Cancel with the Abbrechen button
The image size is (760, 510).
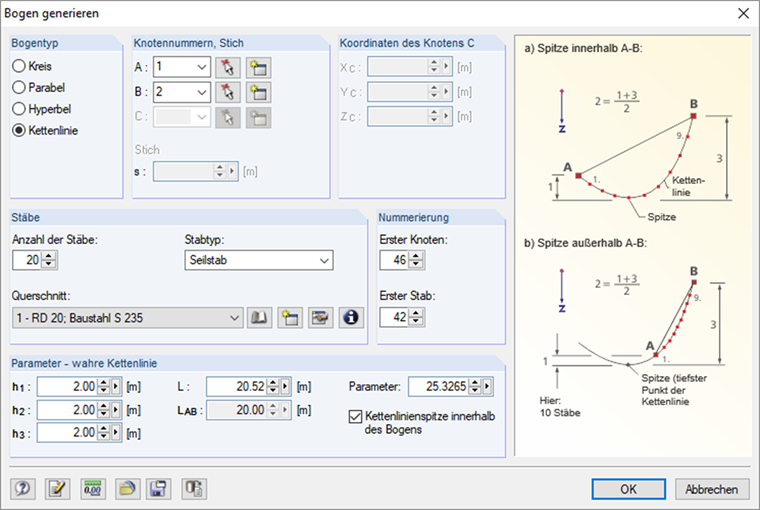[712, 489]
